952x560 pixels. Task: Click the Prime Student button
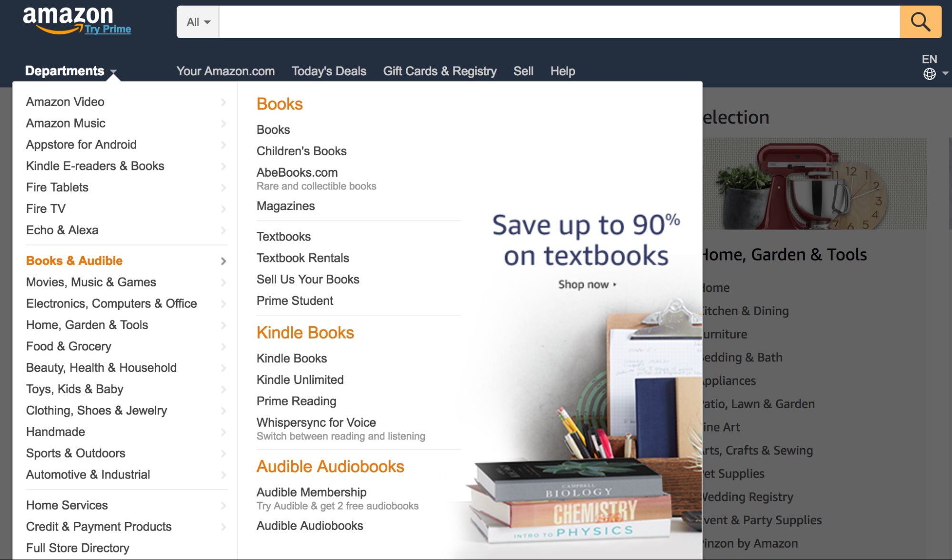[x=295, y=300]
